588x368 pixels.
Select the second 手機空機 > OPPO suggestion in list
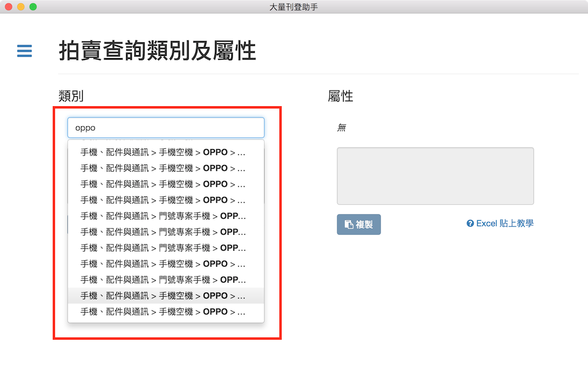coord(163,167)
